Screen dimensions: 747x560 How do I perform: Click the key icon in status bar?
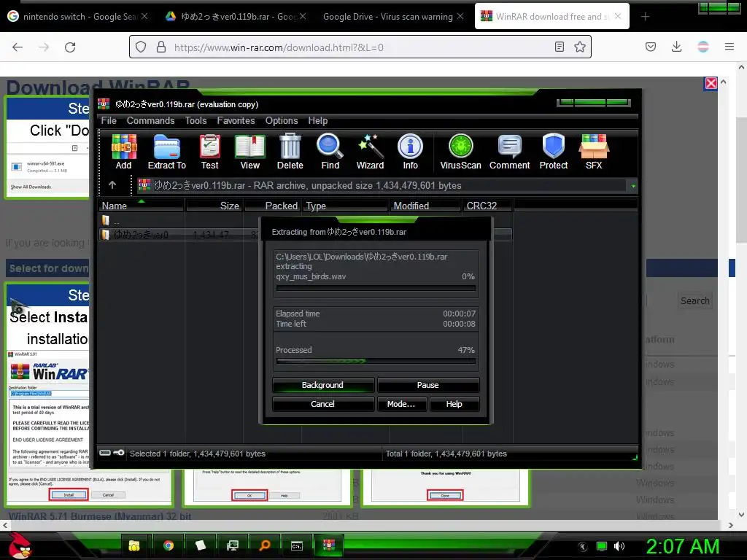coord(119,453)
